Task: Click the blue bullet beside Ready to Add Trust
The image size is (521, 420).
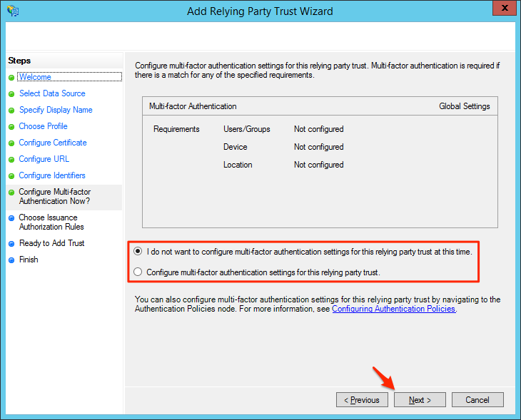Action: (11, 244)
